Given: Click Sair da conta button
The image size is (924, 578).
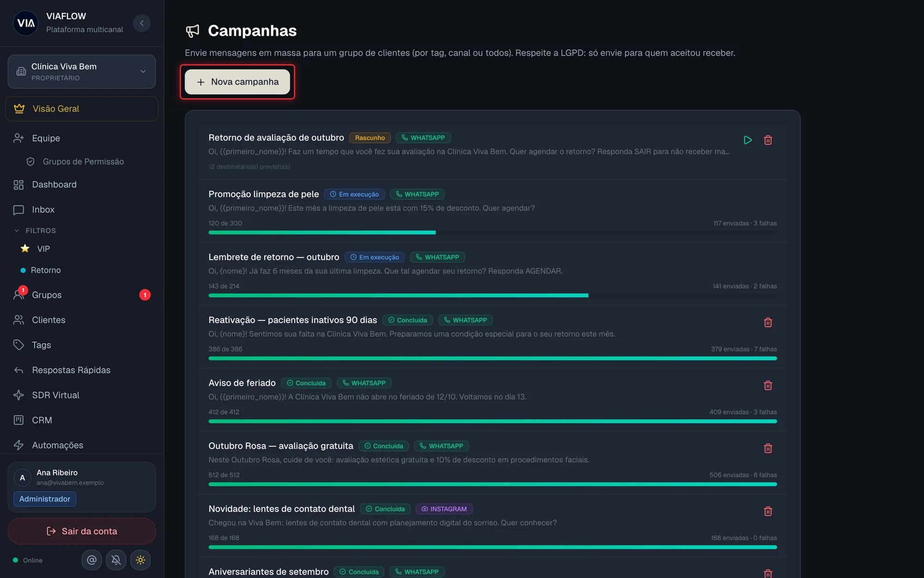Looking at the screenshot, I should pos(82,531).
